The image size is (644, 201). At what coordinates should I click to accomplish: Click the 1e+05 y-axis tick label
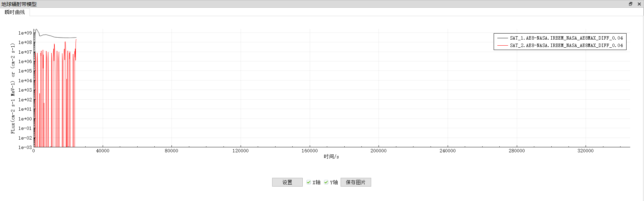pyautogui.click(x=25, y=71)
